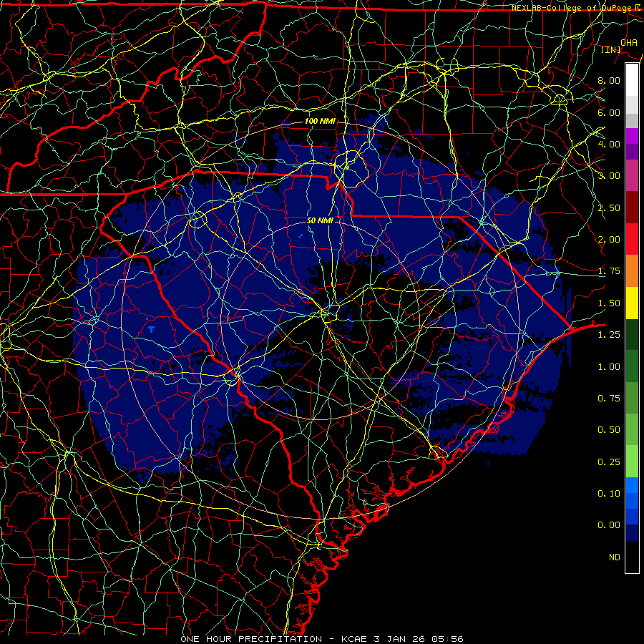Screen dimensions: 644x644
Task: Click the '0.00' legend value
Action: (608, 525)
